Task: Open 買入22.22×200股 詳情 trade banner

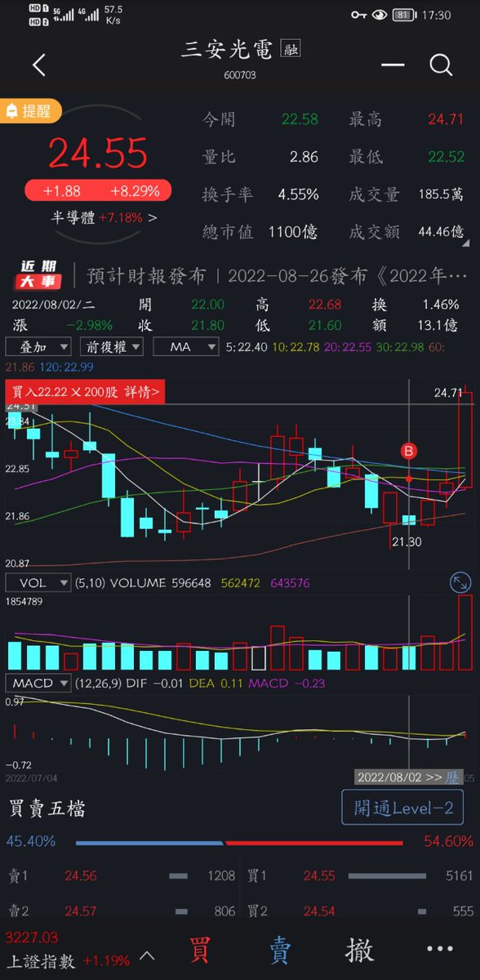Action: point(85,393)
